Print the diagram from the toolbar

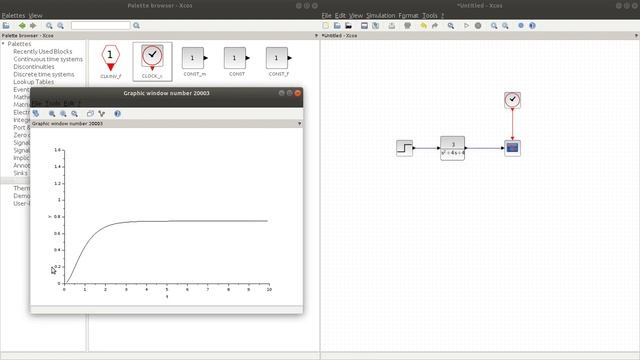click(407, 26)
